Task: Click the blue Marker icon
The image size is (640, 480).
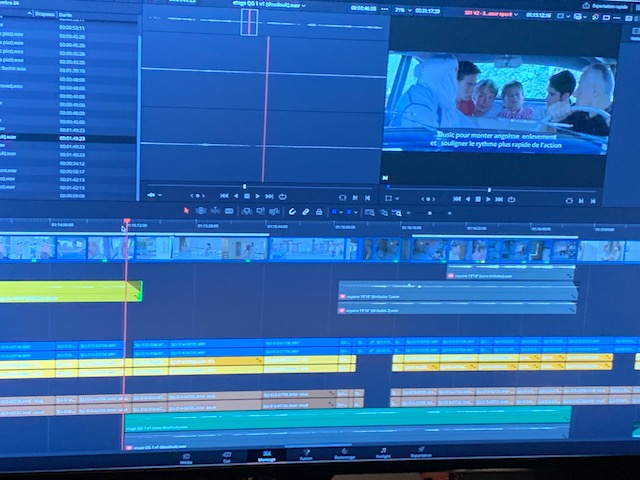Action: point(349,212)
